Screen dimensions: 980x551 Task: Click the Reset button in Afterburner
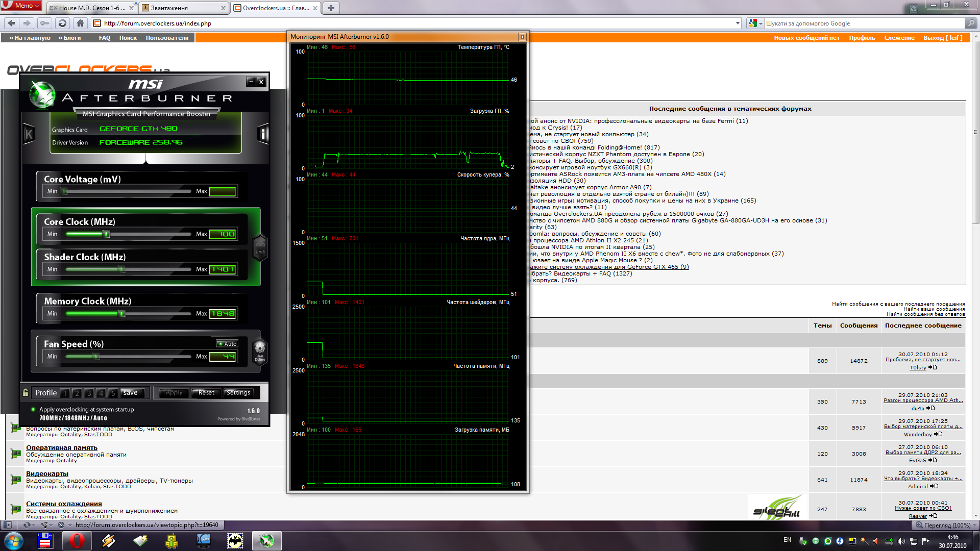pos(206,393)
